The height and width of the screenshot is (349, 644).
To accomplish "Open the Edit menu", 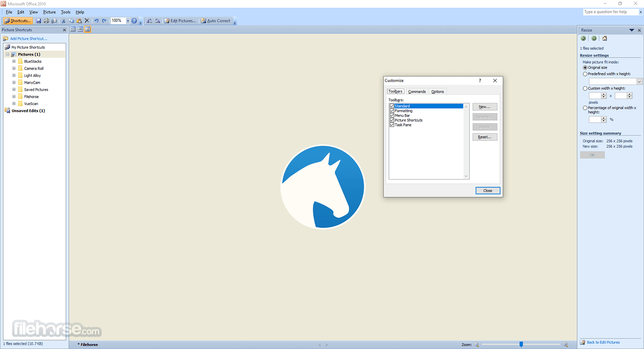I will [x=21, y=12].
